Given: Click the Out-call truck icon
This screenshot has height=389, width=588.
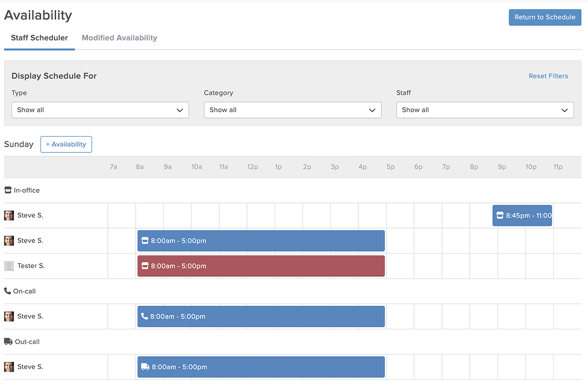Looking at the screenshot, I should pyautogui.click(x=8, y=341).
